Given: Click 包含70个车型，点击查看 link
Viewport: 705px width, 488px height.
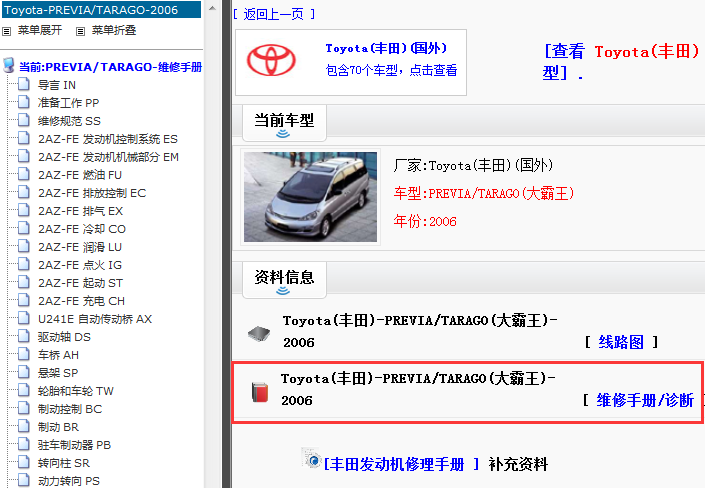Looking at the screenshot, I should coord(392,70).
